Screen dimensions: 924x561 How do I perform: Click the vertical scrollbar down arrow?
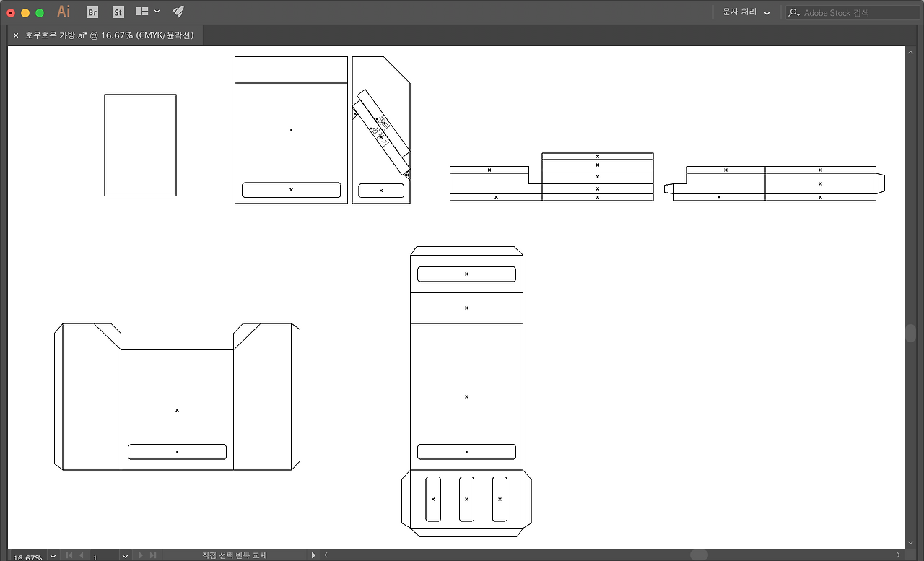[911, 544]
